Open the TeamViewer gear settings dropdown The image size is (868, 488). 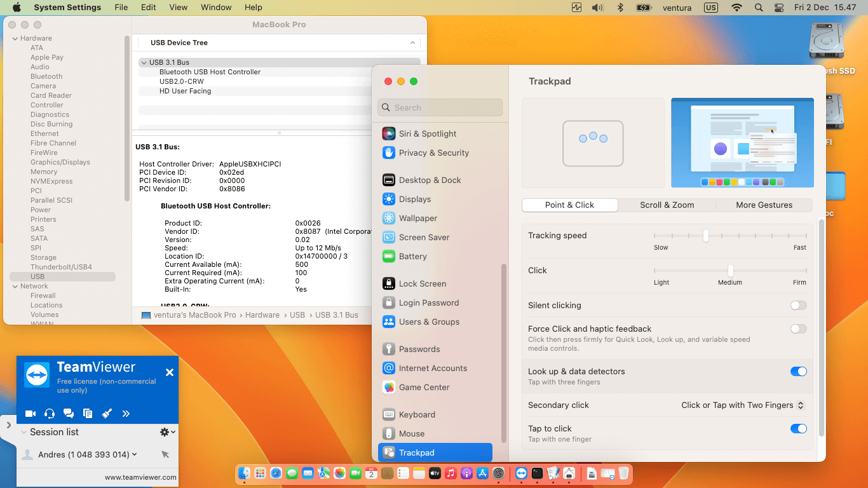(167, 432)
